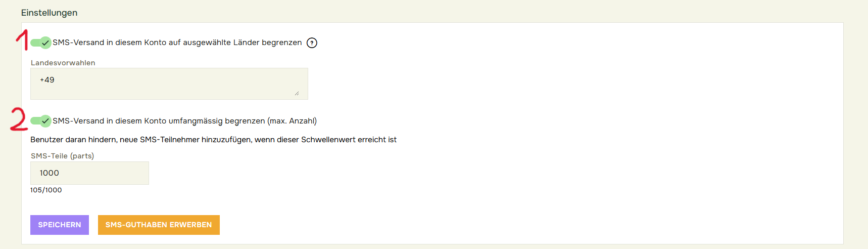Click the +49 country code entry

[x=47, y=80]
